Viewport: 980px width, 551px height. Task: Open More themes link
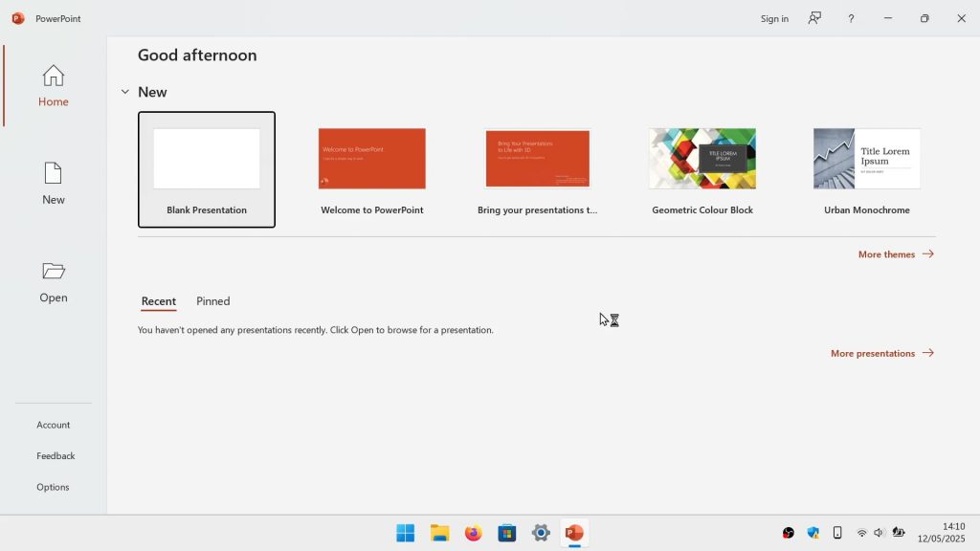tap(896, 254)
